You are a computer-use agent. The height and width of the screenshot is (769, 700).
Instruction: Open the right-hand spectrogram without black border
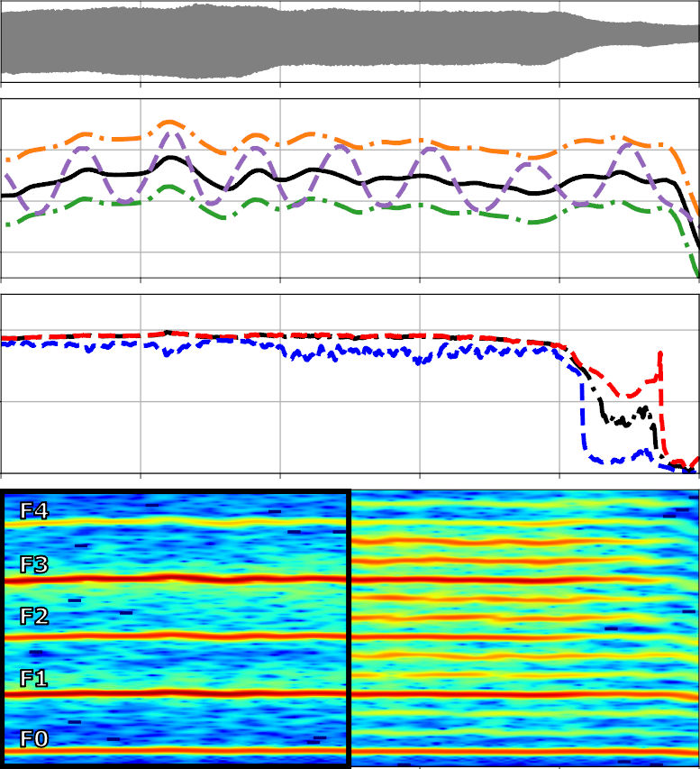[524, 627]
